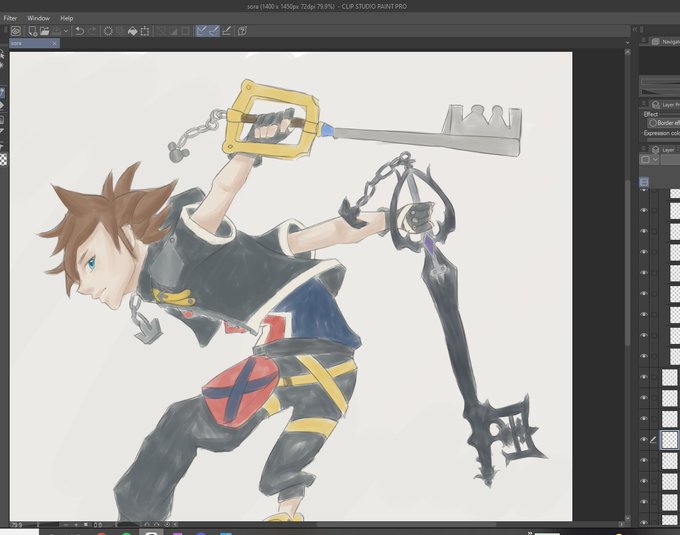Select the highlighted layer thumbnail
The image size is (680, 535).
point(670,440)
